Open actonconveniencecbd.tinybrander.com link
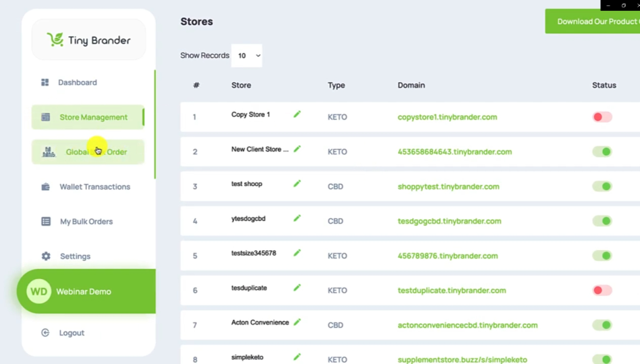 click(468, 325)
